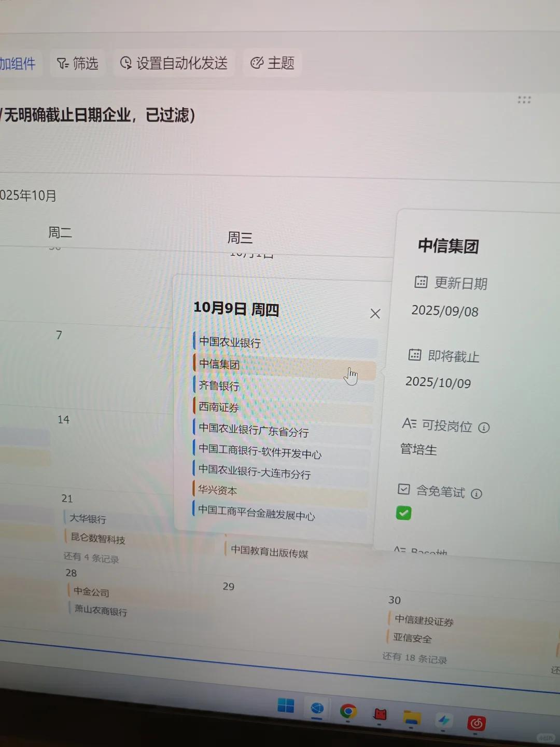Open NetEase Cloud Music from taskbar
Screen dimensions: 560x747
[x=476, y=723]
